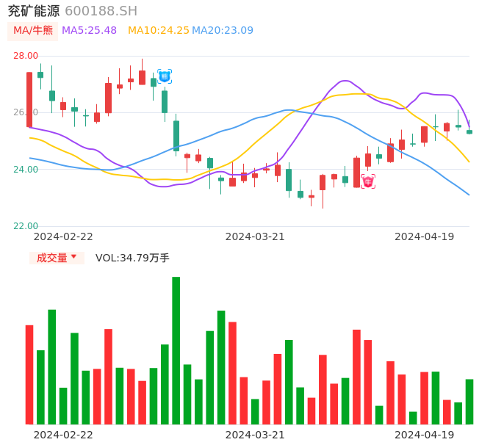Image resolution: width=504 pixels, height=445 pixels.
Task: Click the 22.00 price axis label
Action: click(x=26, y=226)
